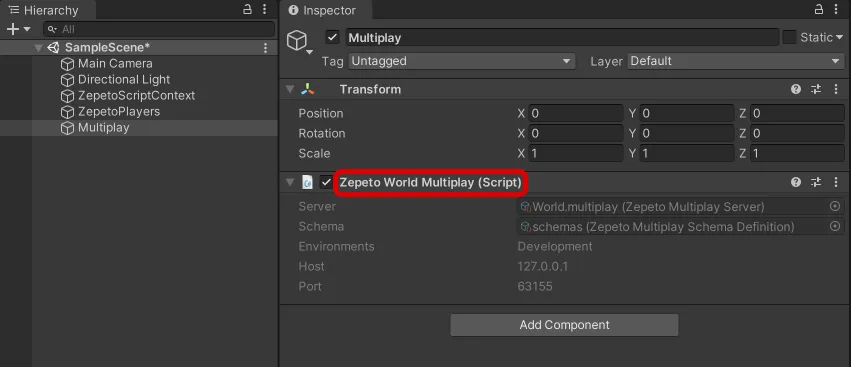Image resolution: width=851 pixels, height=367 pixels.
Task: Collapse the Zepeto World Multiplay foldout
Action: [x=290, y=182]
